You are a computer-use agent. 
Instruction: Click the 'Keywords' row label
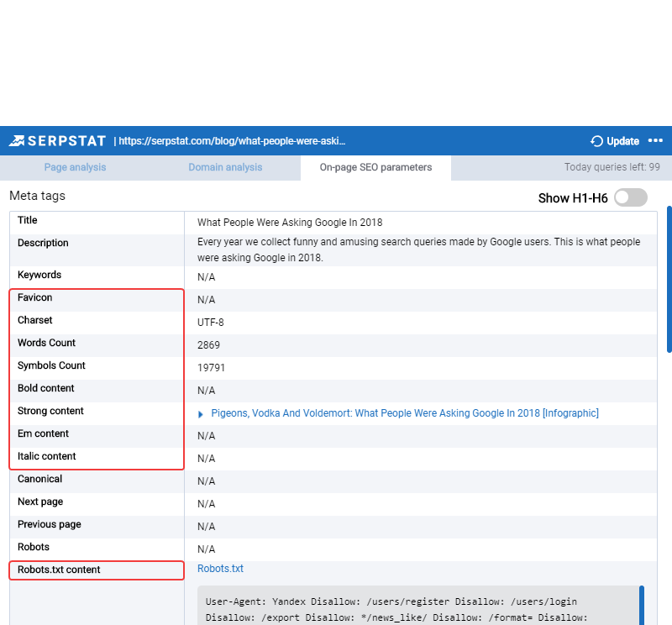pos(39,275)
